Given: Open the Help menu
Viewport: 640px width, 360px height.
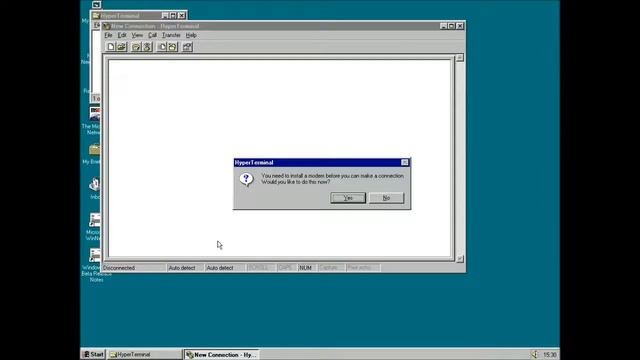Looking at the screenshot, I should click(191, 35).
